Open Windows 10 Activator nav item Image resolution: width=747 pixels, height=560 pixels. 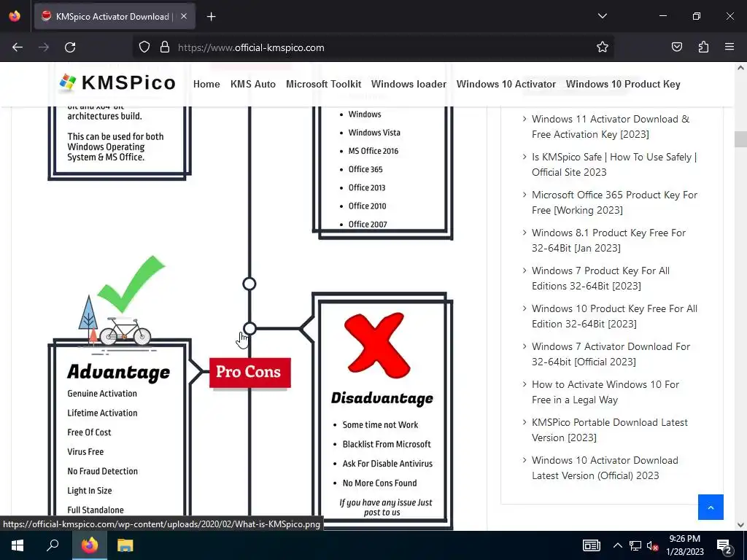point(506,85)
